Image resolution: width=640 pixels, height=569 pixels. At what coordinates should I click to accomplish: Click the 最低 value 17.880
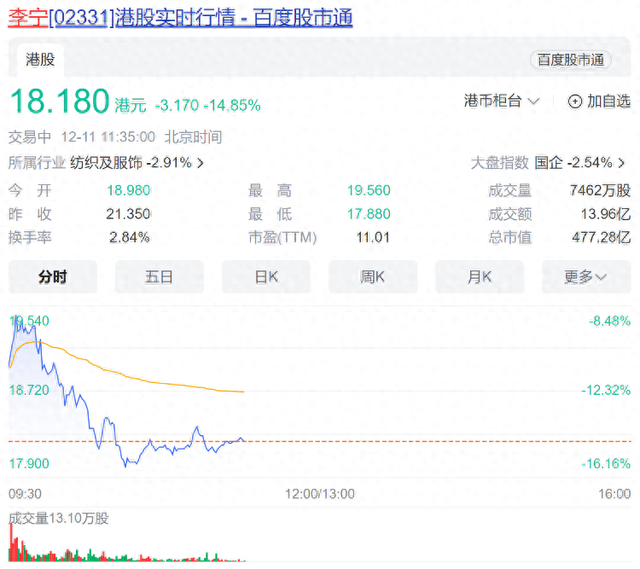click(369, 214)
